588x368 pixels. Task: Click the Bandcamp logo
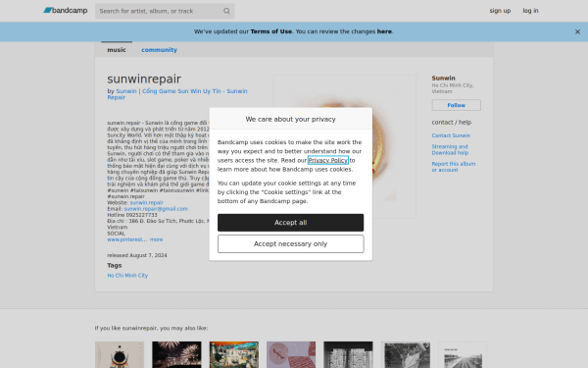point(66,11)
